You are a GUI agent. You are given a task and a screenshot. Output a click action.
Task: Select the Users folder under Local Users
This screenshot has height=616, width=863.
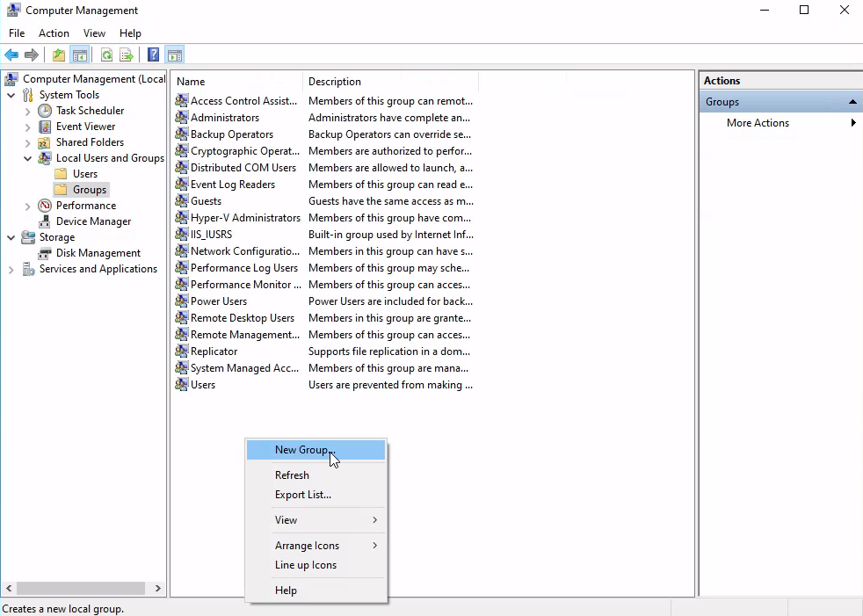point(85,174)
